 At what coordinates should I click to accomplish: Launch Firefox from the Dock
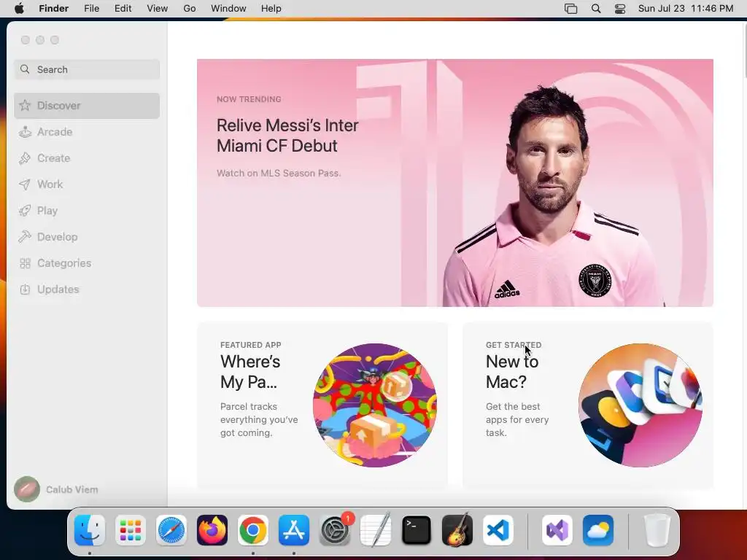click(x=212, y=530)
